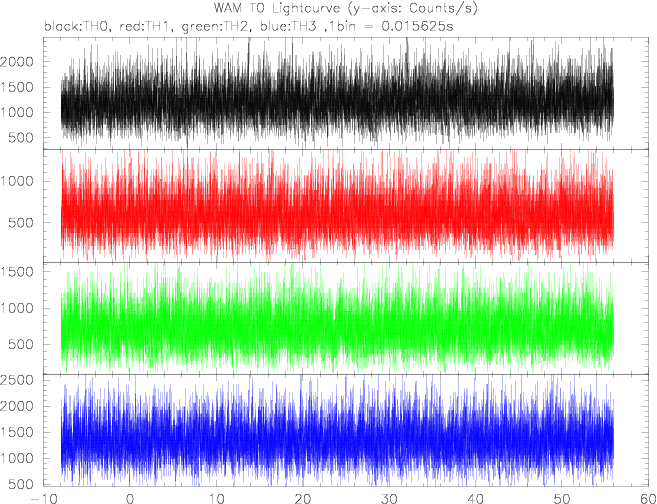Click the 500 label on green TH2 axis

pyautogui.click(x=21, y=345)
